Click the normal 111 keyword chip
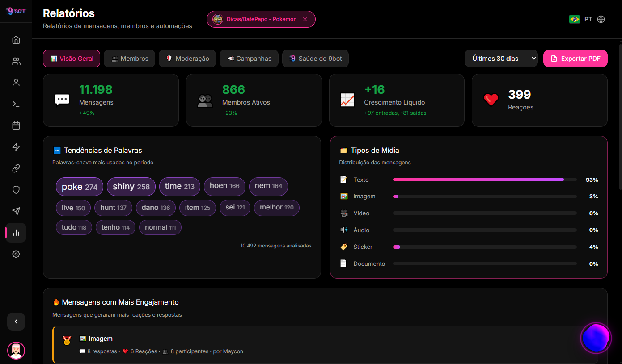 (160, 227)
